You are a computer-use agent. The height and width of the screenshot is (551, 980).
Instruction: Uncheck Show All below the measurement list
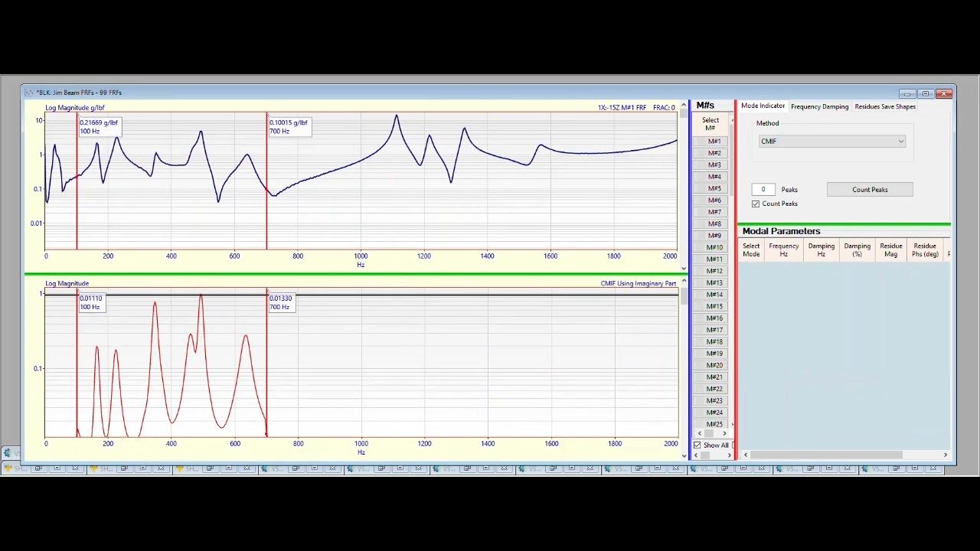[697, 445]
